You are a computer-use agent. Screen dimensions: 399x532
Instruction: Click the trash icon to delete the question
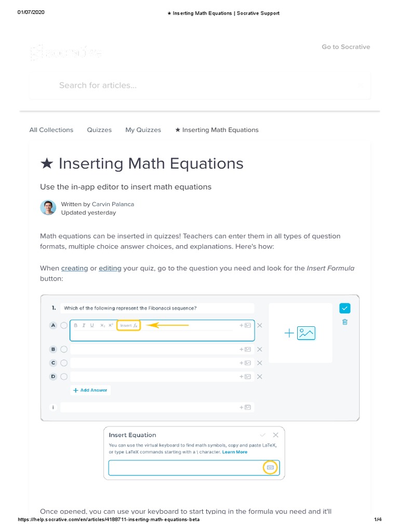coord(345,322)
